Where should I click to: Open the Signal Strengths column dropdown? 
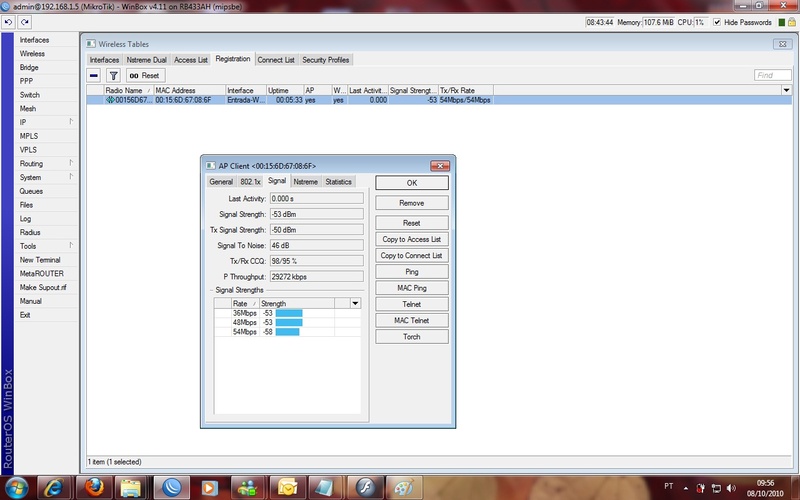point(355,303)
